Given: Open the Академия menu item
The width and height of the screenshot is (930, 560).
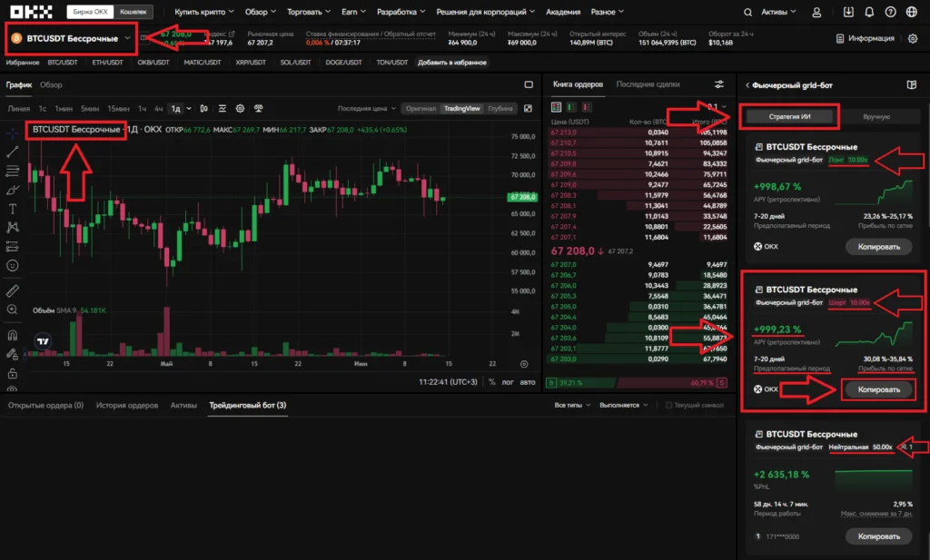Looking at the screenshot, I should (563, 12).
